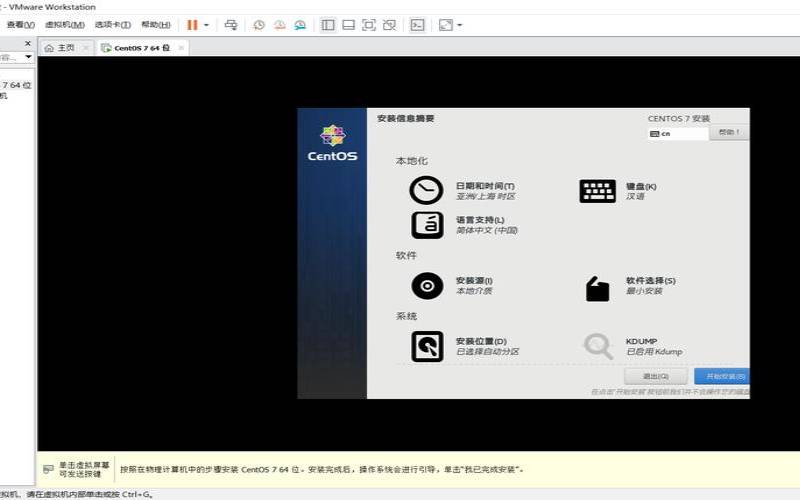Click the pause virtual machine icon
Image resolution: width=800 pixels, height=500 pixels.
coord(192,25)
